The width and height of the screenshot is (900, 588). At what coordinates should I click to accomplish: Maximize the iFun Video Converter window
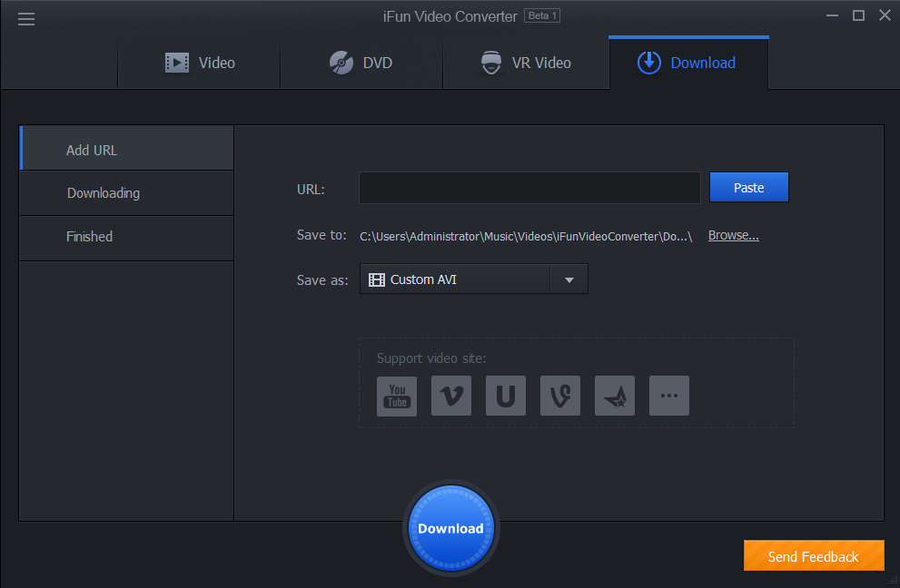(x=858, y=15)
